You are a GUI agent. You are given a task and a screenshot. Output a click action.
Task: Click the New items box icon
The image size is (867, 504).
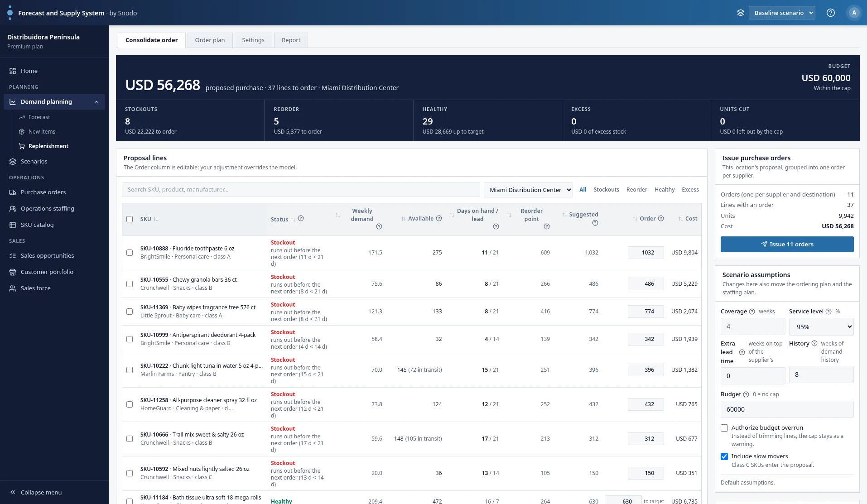22,132
